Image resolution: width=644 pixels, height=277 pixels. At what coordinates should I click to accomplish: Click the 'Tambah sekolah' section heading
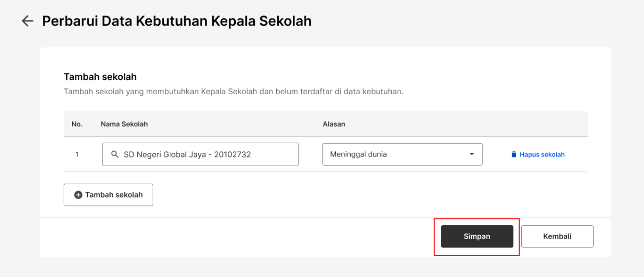tap(100, 77)
